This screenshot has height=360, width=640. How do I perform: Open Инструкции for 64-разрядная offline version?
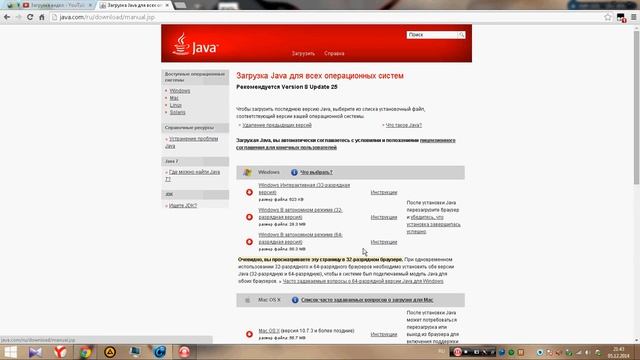384,242
